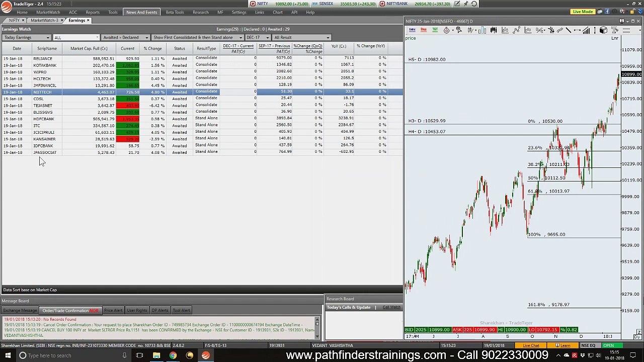Viewport: 644px width, 362px height.
Task: Open the ALL filter dropdown
Action: [76, 37]
